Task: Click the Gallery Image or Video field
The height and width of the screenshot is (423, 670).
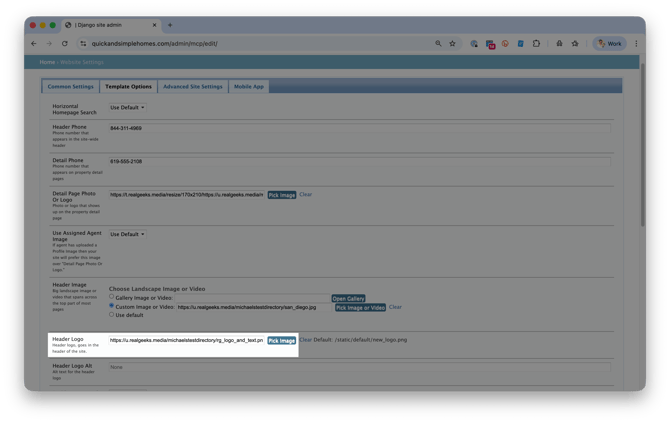Action: (252, 298)
